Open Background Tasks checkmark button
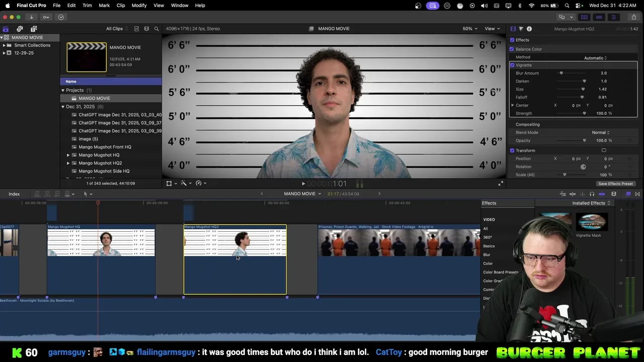 click(x=61, y=17)
